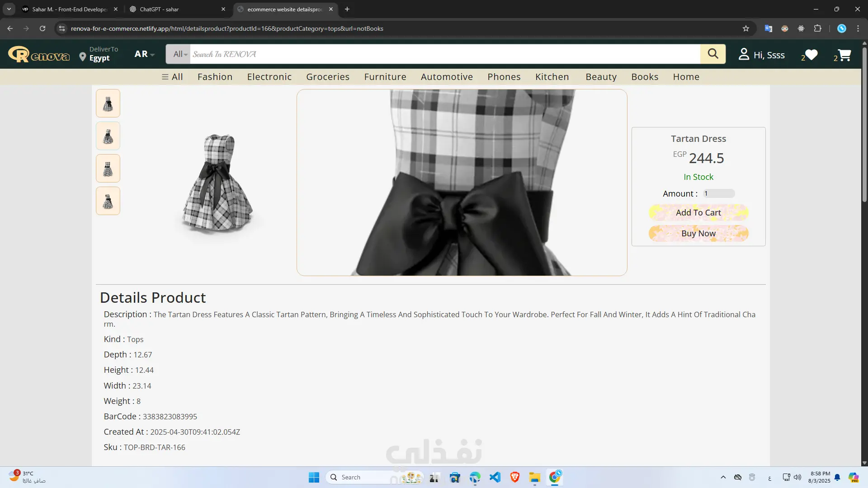868x488 pixels.
Task: Click the Amount quantity field
Action: pos(718,193)
